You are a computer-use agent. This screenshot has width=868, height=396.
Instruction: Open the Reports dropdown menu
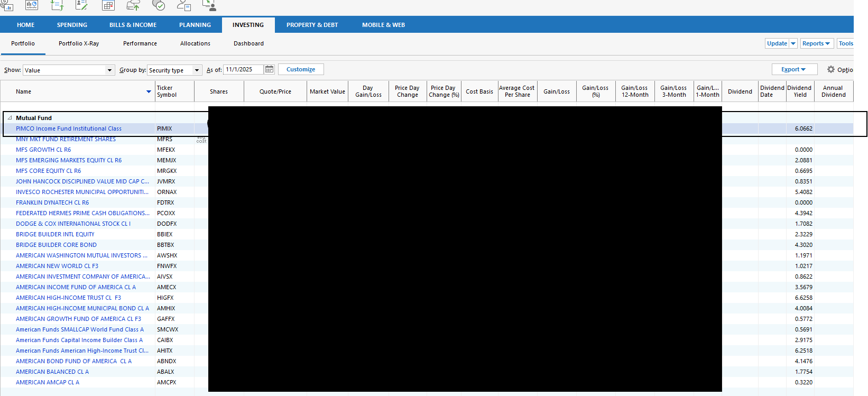tap(817, 43)
